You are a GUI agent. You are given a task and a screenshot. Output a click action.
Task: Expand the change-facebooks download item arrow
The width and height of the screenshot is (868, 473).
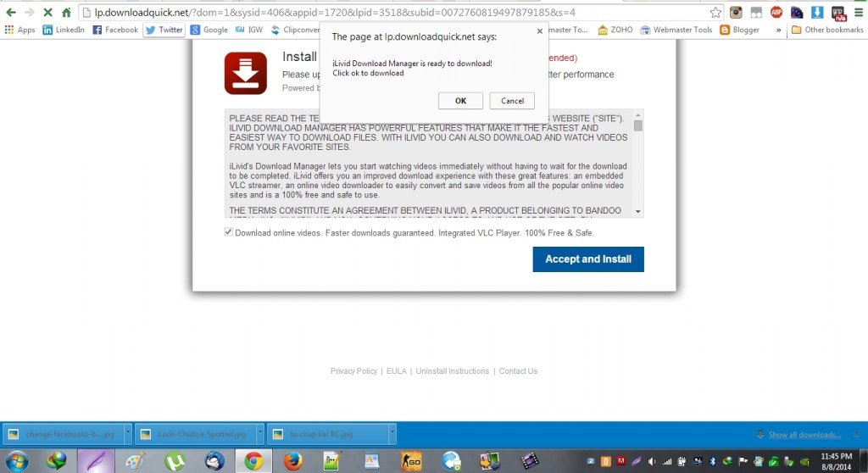[128, 434]
